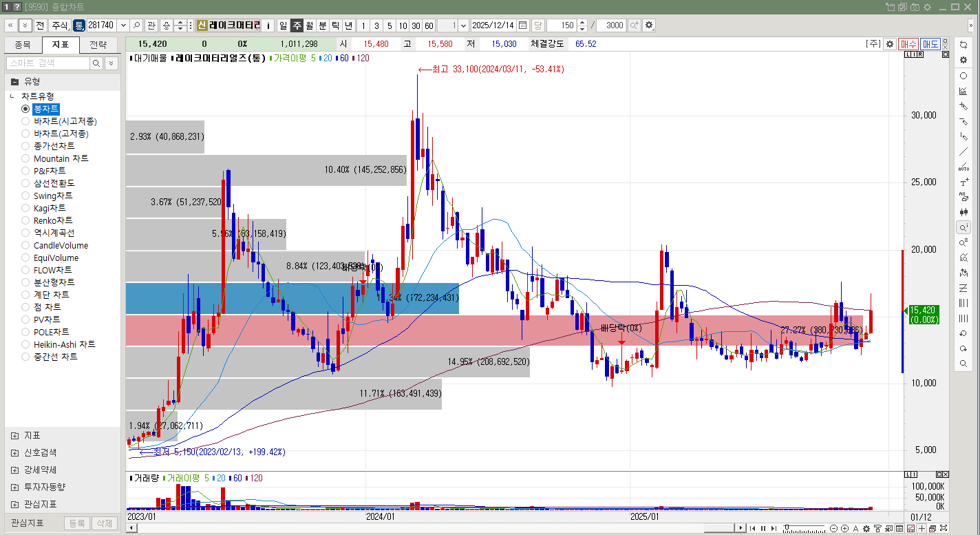This screenshot has width=980, height=535.
Task: Open the chart settings gear in the right toolbar
Action: click(963, 60)
